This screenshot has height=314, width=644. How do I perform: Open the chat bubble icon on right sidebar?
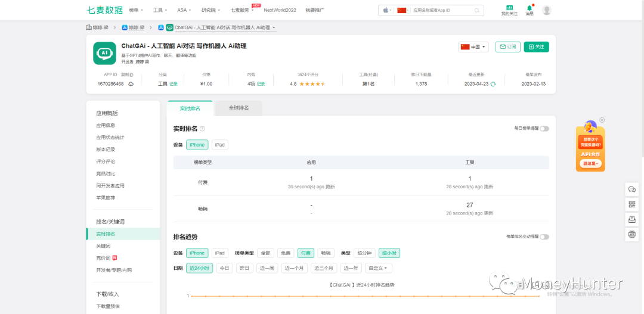631,189
